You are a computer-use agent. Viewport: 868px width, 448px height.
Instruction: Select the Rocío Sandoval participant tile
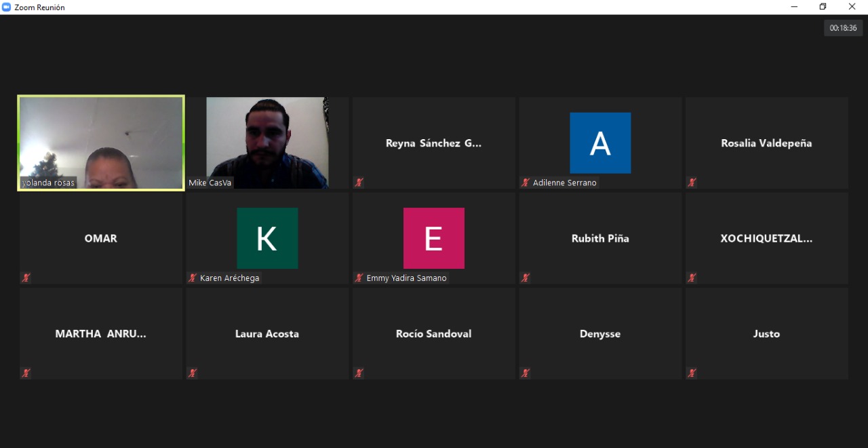click(433, 333)
